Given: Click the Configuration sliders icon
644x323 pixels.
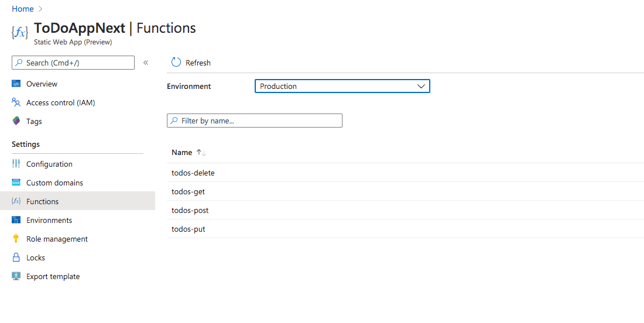Looking at the screenshot, I should [x=16, y=164].
